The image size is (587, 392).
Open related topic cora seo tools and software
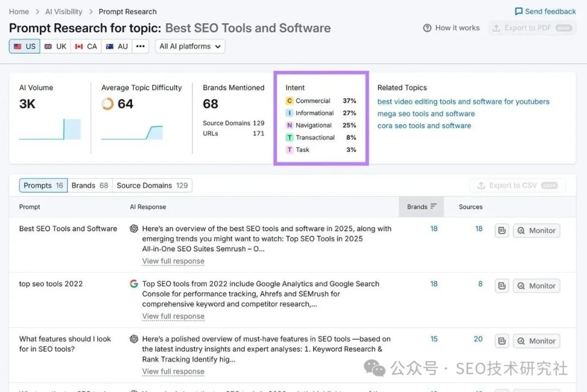tap(424, 125)
